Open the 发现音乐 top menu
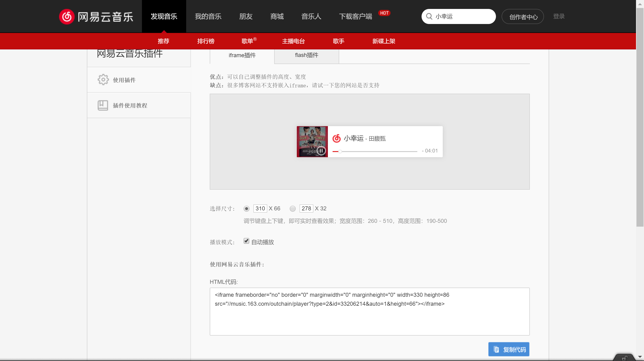The width and height of the screenshot is (644, 361). click(164, 16)
